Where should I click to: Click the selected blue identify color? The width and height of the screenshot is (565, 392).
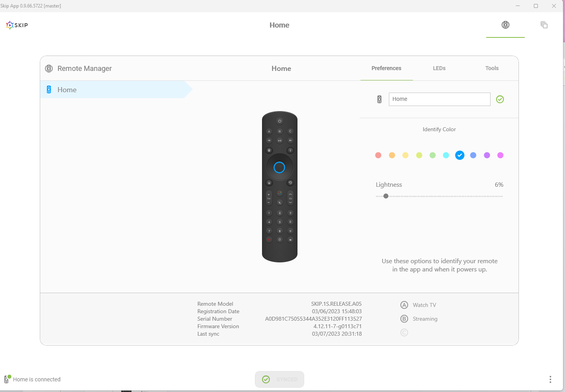tap(460, 155)
